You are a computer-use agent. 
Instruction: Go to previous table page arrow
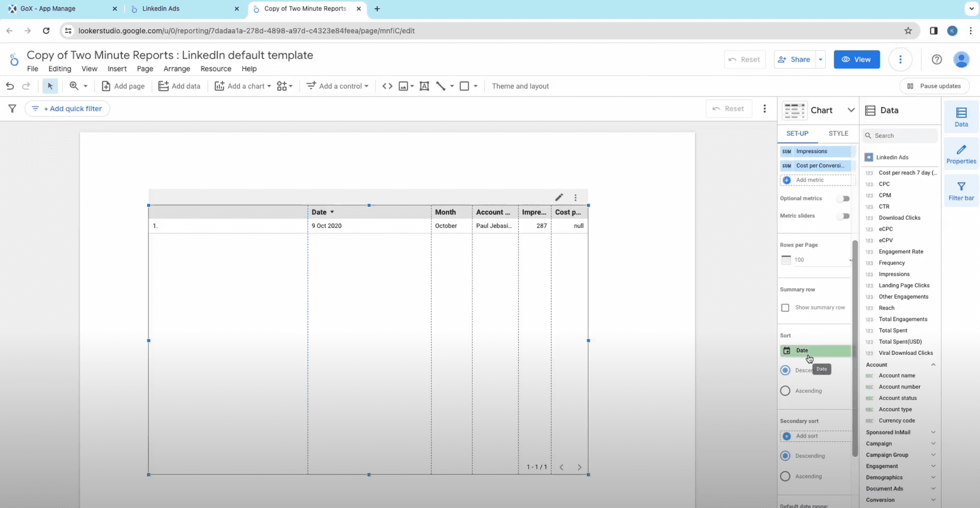pyautogui.click(x=561, y=467)
